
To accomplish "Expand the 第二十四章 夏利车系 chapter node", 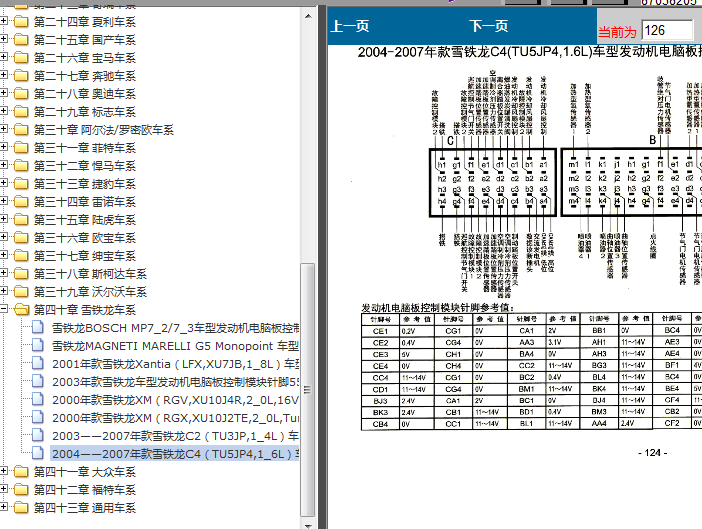I will coord(4,21).
